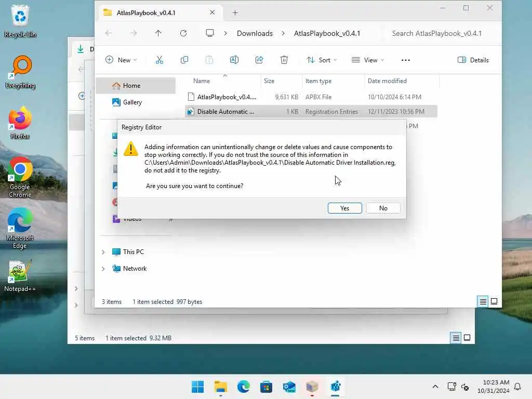Open the notifications bell
The height and width of the screenshot is (399, 532).
pos(517,387)
